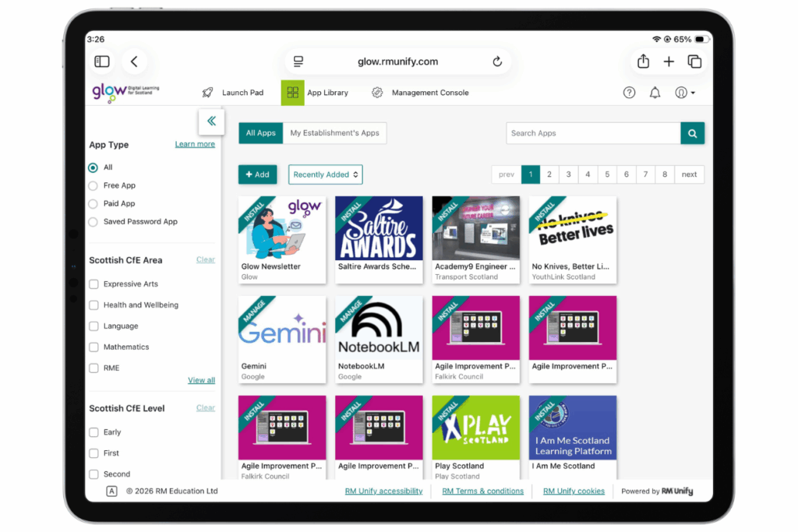Open the Recently Added sort dropdown
This screenshot has width=798, height=532.
(326, 174)
